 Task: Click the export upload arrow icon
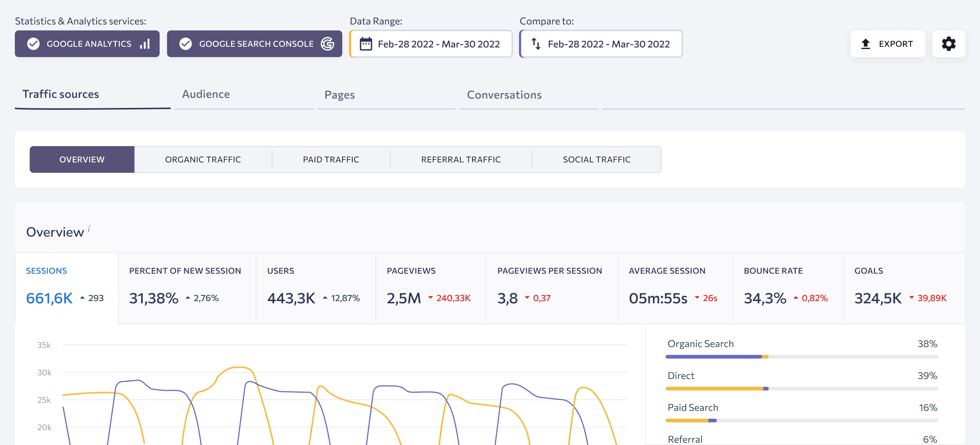click(x=866, y=44)
